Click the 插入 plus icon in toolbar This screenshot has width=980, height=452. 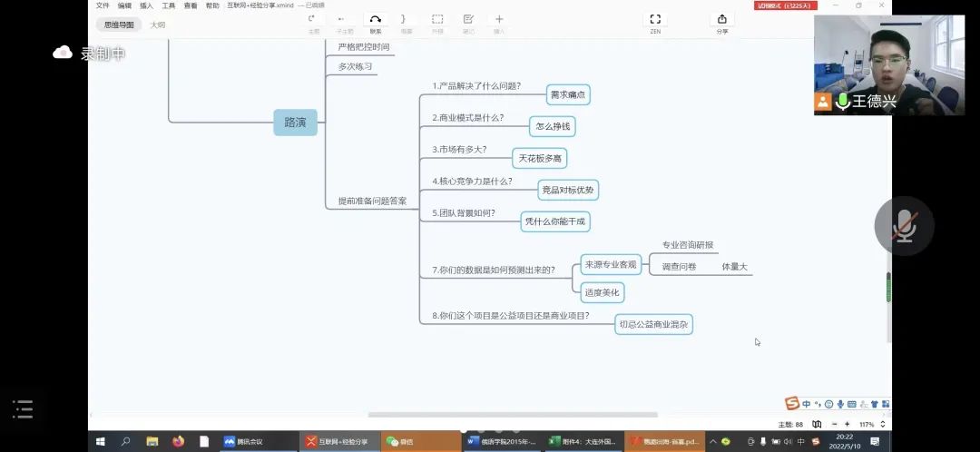click(499, 19)
